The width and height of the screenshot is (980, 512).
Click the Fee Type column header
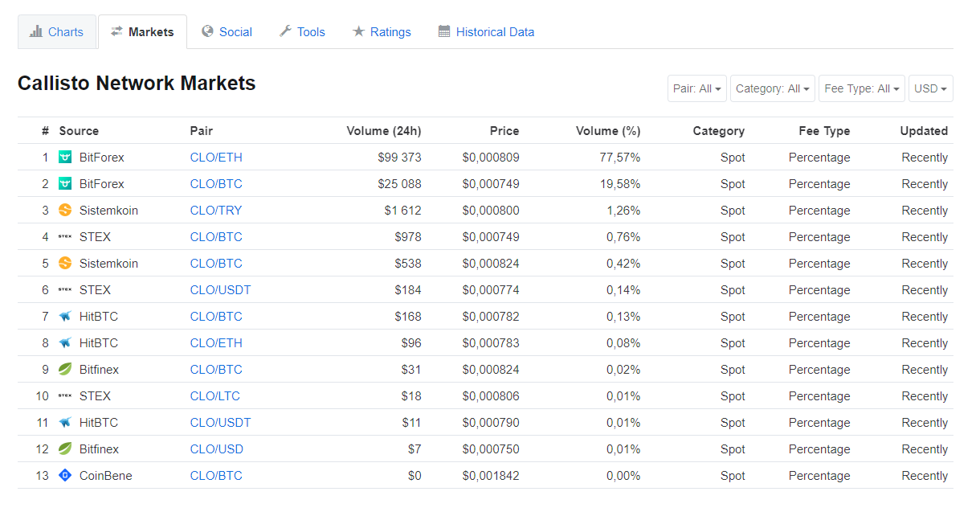pyautogui.click(x=824, y=131)
